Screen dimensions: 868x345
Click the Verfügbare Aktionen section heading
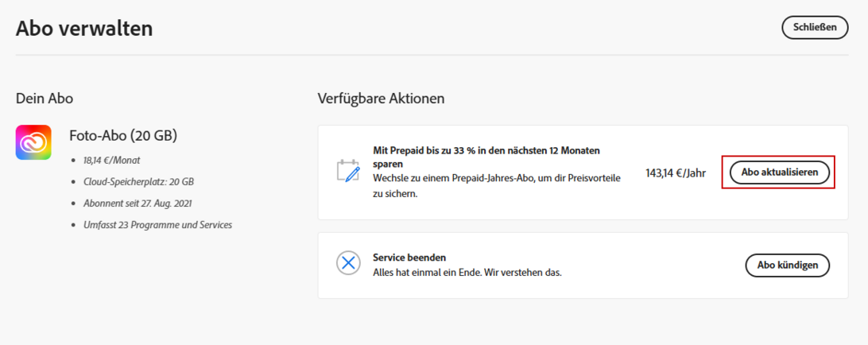pos(381,99)
